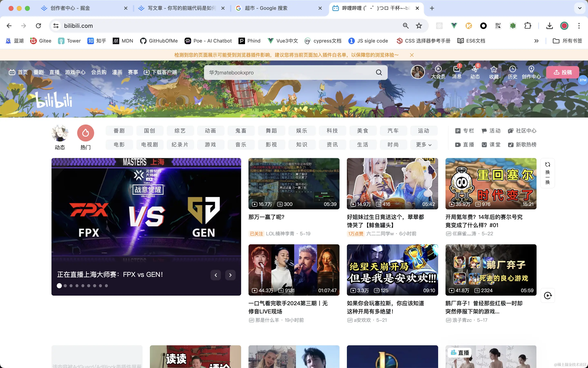588x368 pixels.
Task: Open the GitHubOfMe bookmark
Action: 159,41
